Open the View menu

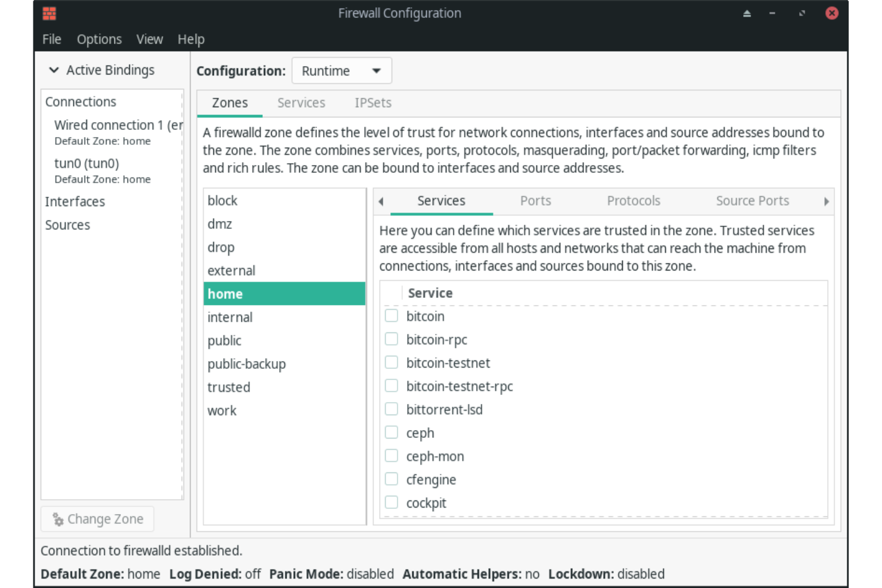tap(150, 39)
